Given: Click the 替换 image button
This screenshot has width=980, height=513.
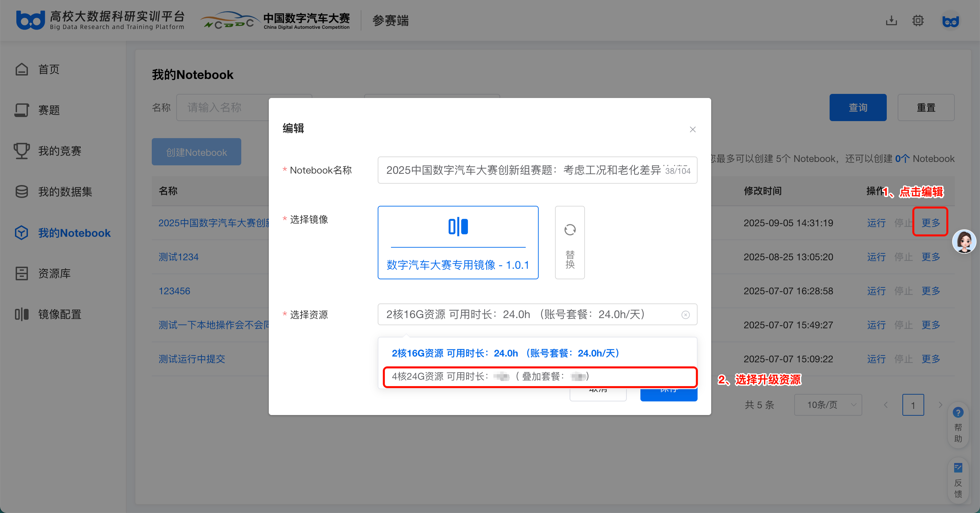Looking at the screenshot, I should (x=570, y=243).
